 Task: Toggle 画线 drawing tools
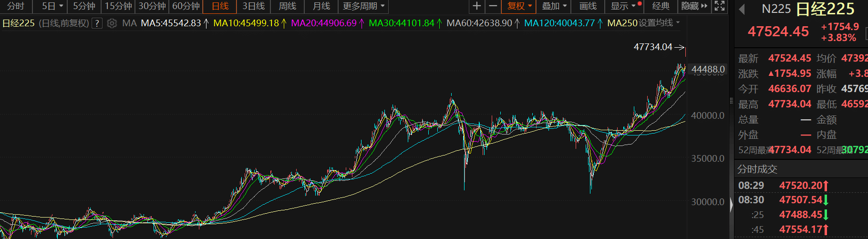[x=588, y=6]
